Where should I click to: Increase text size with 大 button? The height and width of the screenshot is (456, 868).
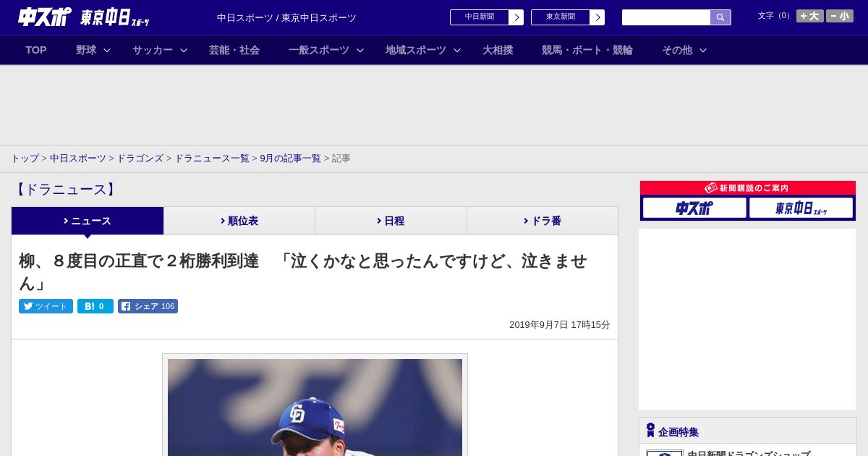810,16
